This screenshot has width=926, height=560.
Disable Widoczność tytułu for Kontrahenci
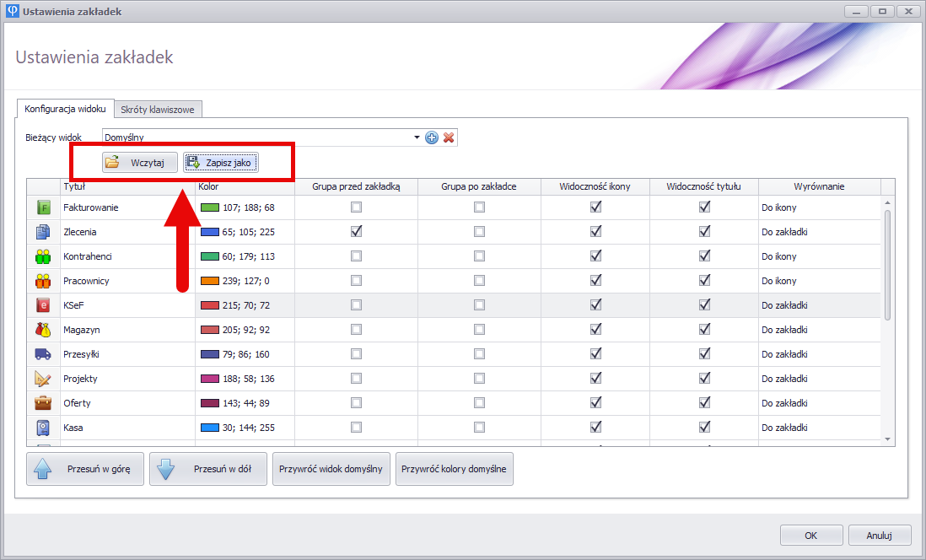click(x=704, y=256)
